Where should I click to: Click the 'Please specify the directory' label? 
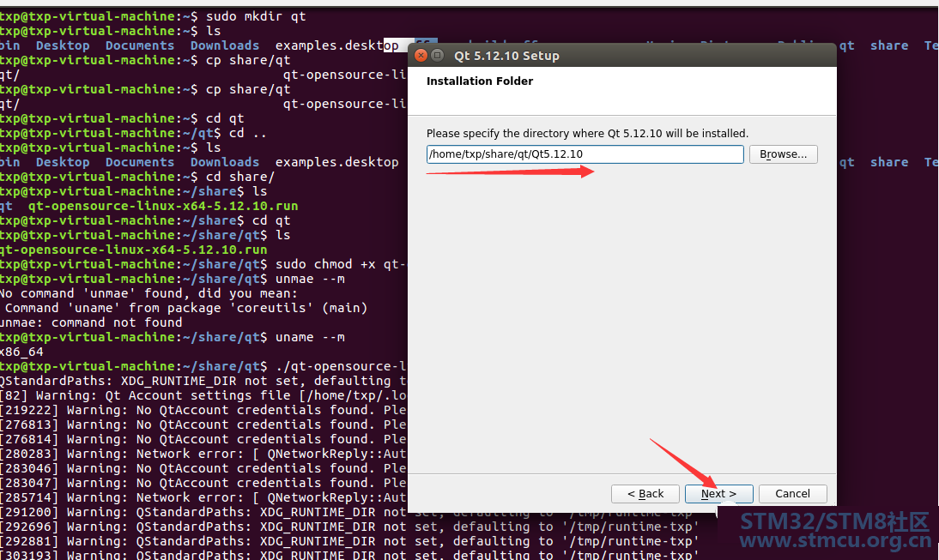click(587, 134)
